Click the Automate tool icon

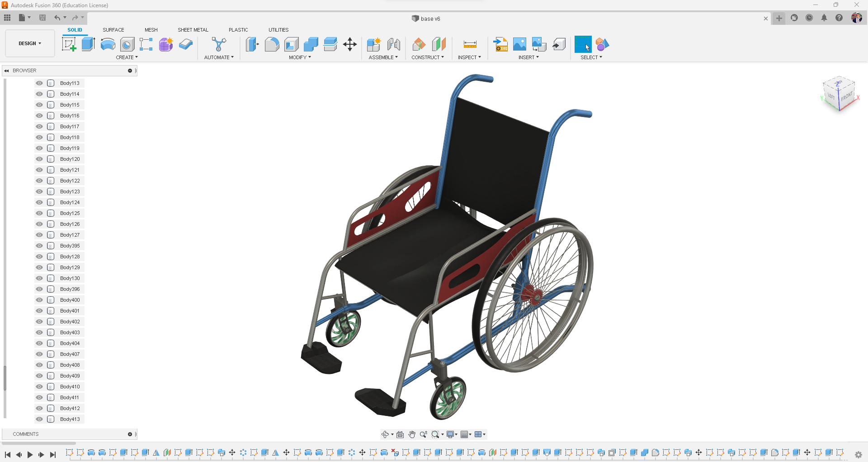(219, 44)
